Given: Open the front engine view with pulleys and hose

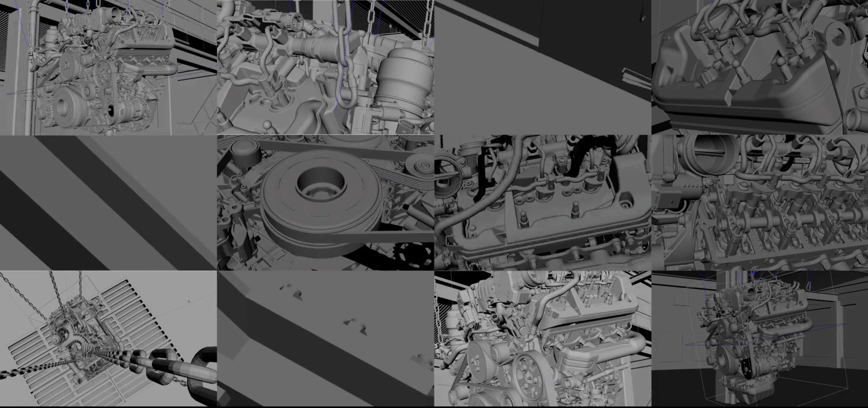Looking at the screenshot, I should (542, 338).
